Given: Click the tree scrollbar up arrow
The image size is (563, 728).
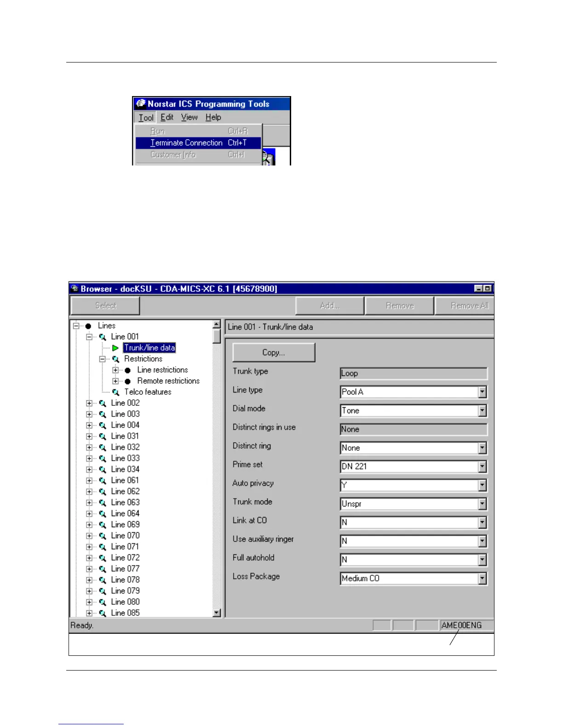Looking at the screenshot, I should [x=217, y=325].
